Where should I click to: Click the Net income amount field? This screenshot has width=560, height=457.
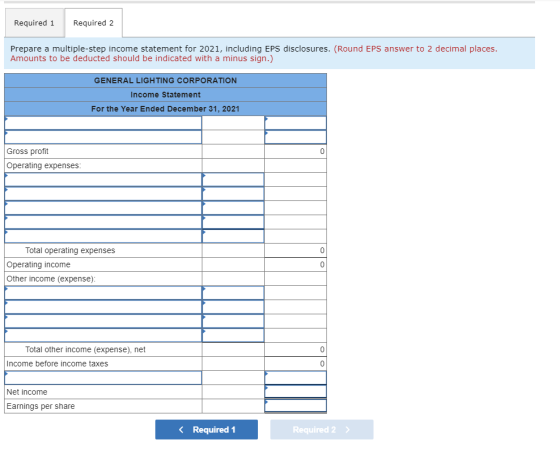pyautogui.click(x=295, y=392)
